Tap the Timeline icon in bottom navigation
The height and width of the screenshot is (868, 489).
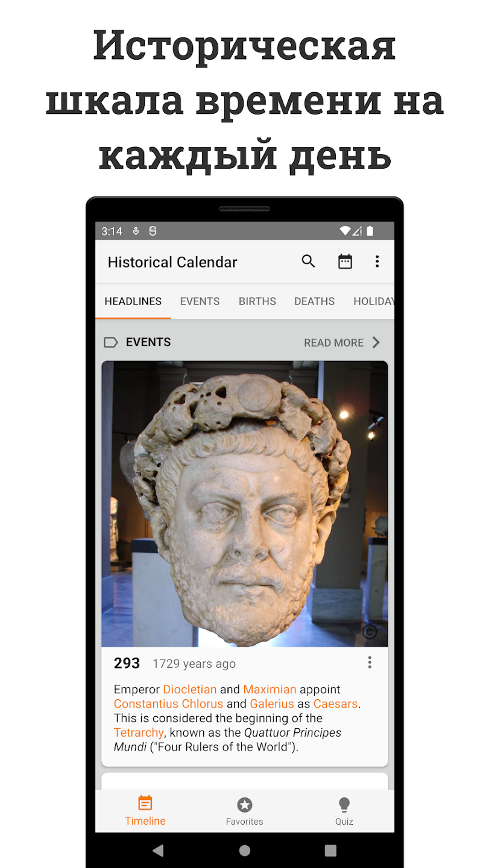tap(145, 803)
